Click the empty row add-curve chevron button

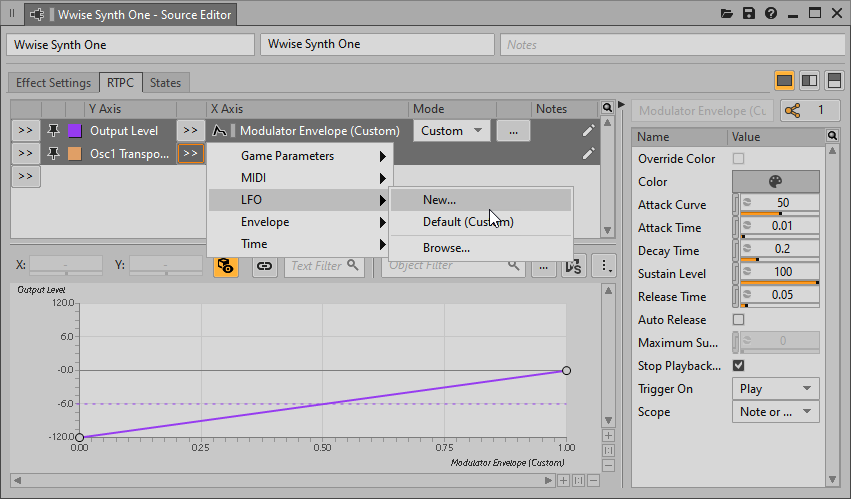point(26,176)
